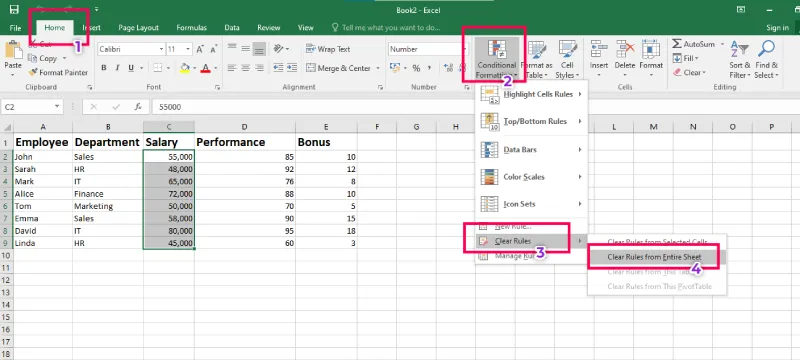Toggle bottom vertical alignment

259,49
